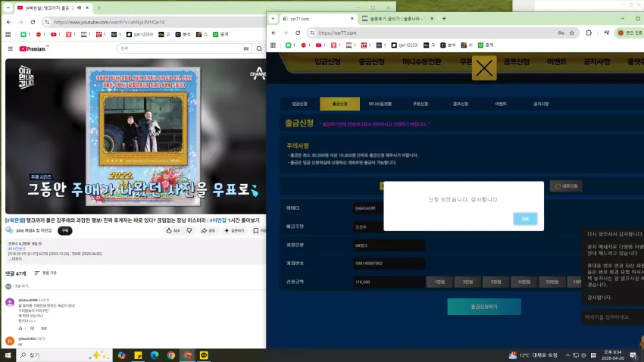Open the YouTube bookmark in left window
Screen dimensions: 644x362
(55, 35)
